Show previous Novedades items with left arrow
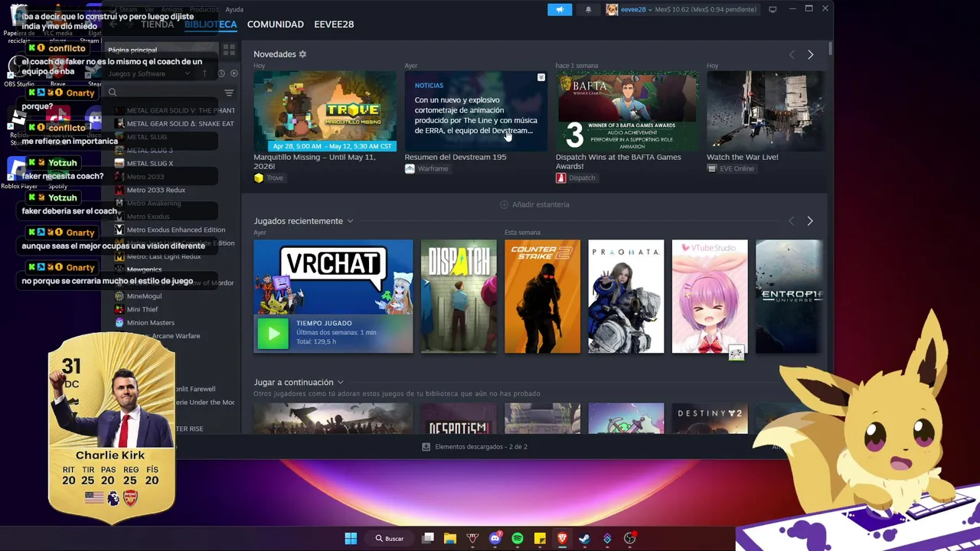Screen dimensions: 980x551 click(792, 54)
